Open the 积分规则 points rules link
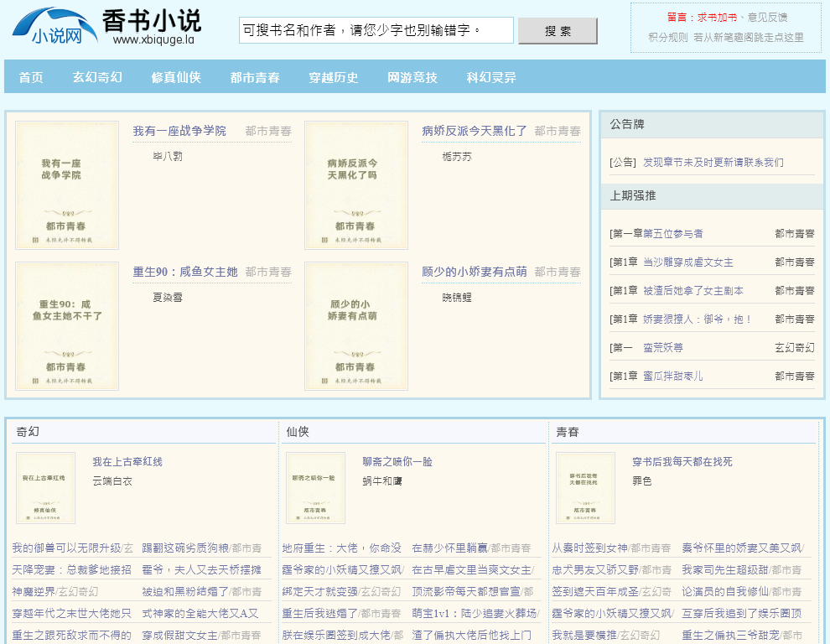The height and width of the screenshot is (644, 830). coord(667,38)
